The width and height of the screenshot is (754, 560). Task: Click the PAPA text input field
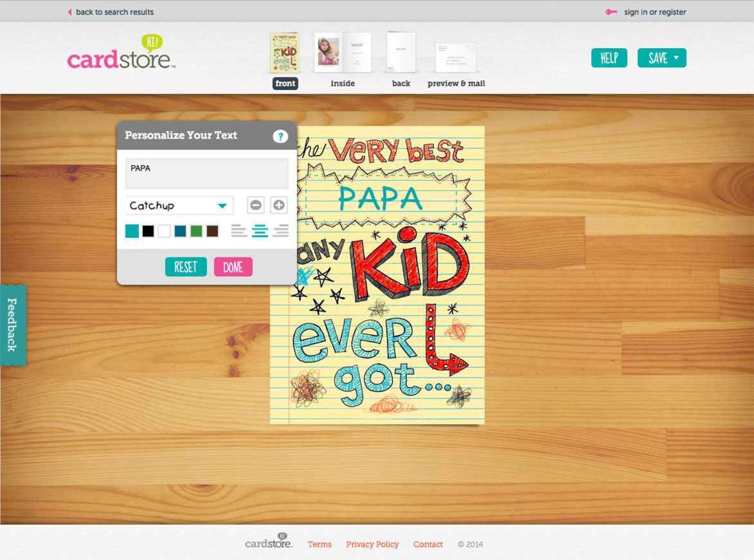206,172
